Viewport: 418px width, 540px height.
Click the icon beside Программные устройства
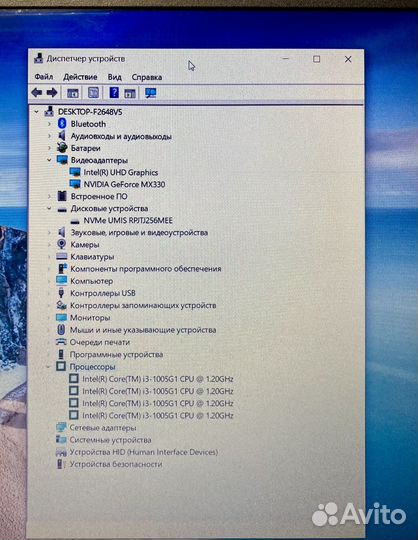tap(61, 354)
